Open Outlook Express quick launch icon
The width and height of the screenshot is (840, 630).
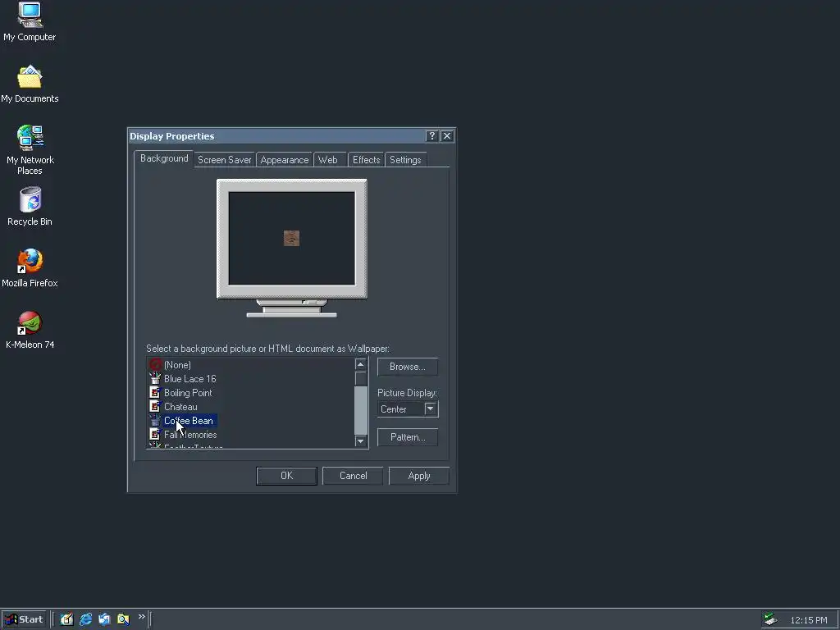pyautogui.click(x=104, y=619)
